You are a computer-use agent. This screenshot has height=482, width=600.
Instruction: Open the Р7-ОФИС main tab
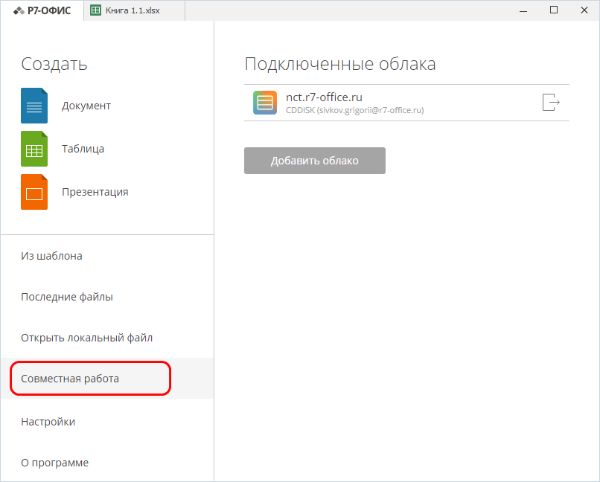tap(42, 10)
